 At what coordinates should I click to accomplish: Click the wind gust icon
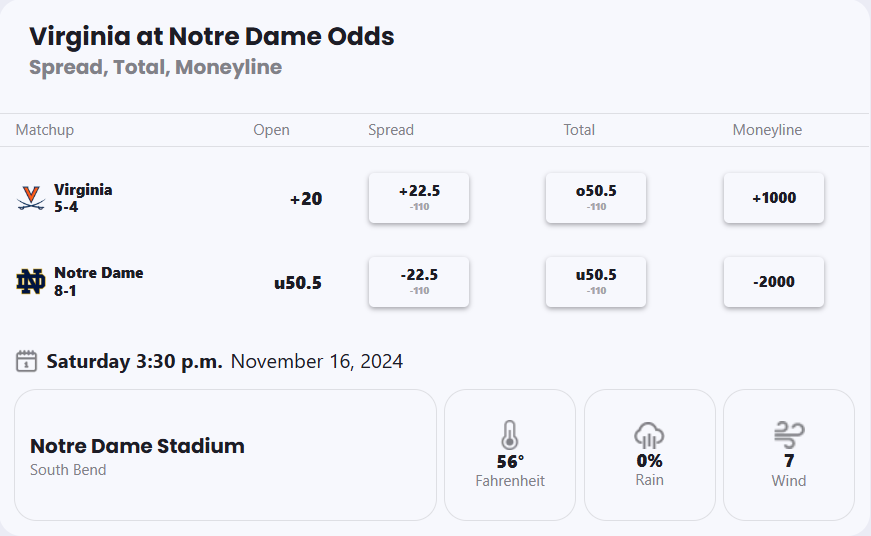tap(788, 435)
